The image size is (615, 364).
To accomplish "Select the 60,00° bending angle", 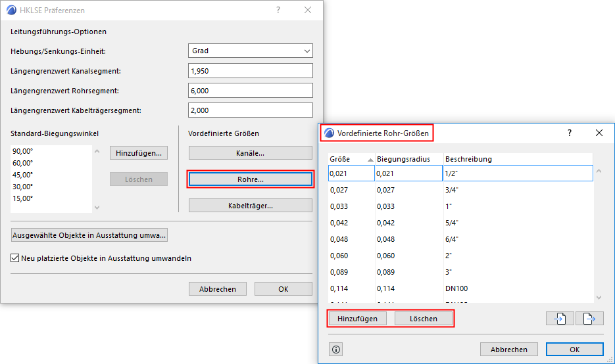I will (x=23, y=163).
